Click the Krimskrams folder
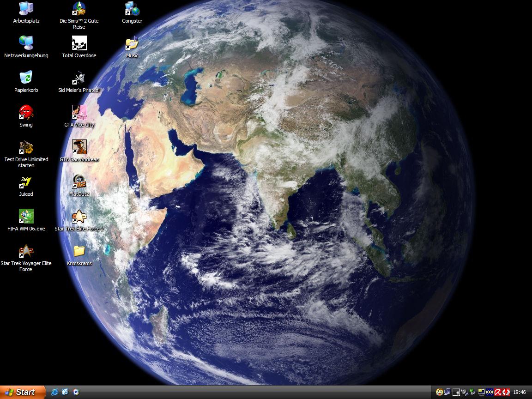The width and height of the screenshot is (532, 399). coord(79,251)
